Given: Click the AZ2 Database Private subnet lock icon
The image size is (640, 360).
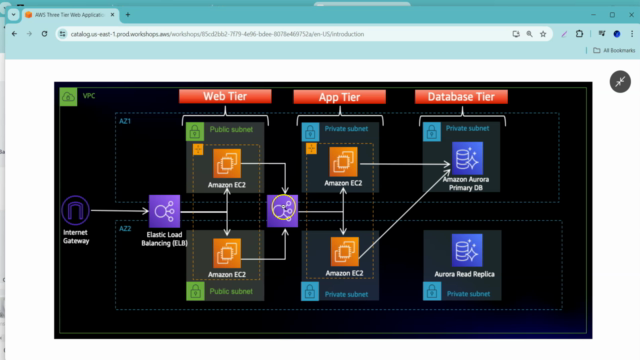Looking at the screenshot, I should 432,291.
